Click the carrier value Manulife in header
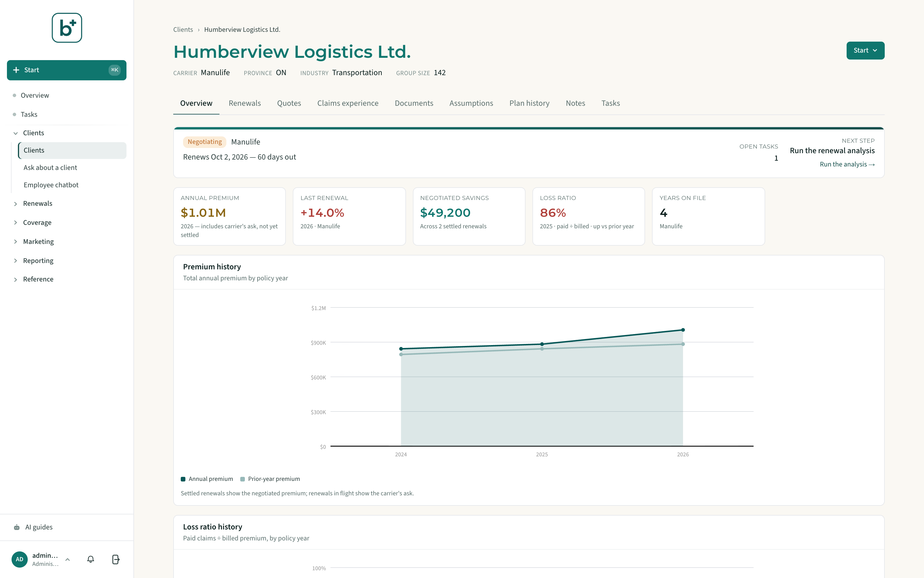 [215, 73]
